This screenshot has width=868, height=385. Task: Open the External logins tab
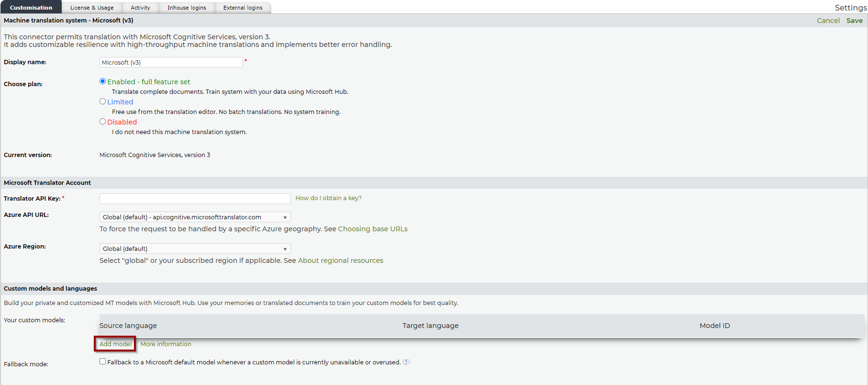pos(243,8)
